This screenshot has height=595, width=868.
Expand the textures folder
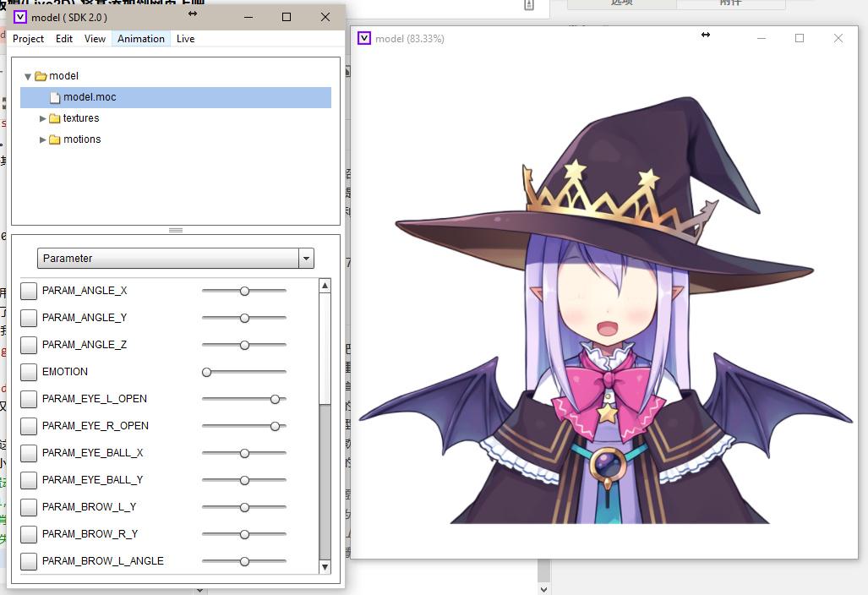pyautogui.click(x=42, y=118)
